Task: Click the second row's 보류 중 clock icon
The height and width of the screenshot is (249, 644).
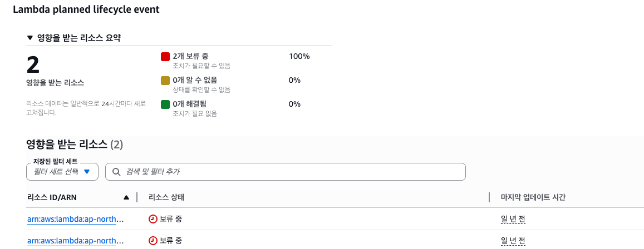Action: pos(153,241)
